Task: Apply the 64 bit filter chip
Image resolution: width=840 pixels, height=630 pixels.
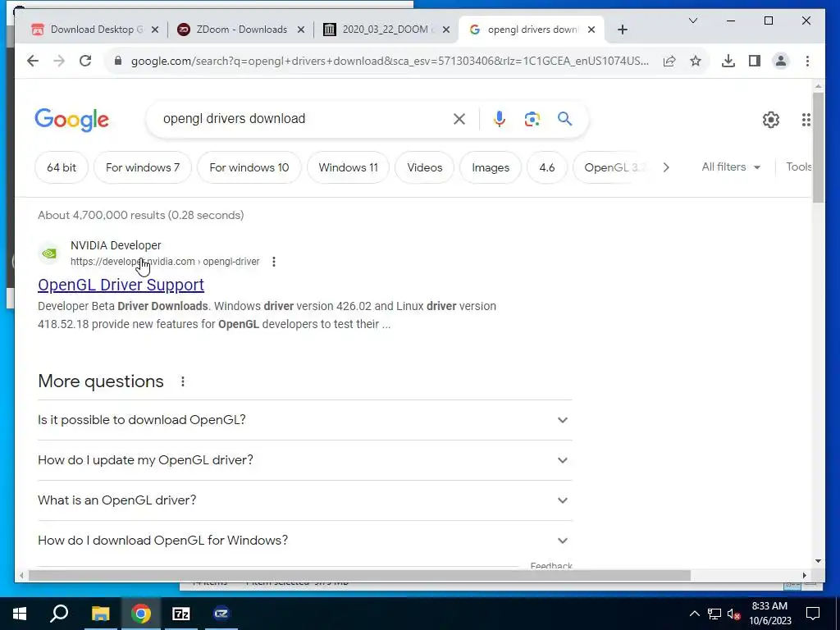Action: coord(61,167)
